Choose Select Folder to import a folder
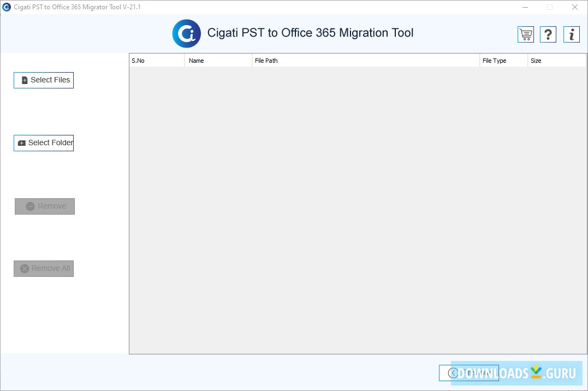 pyautogui.click(x=44, y=143)
